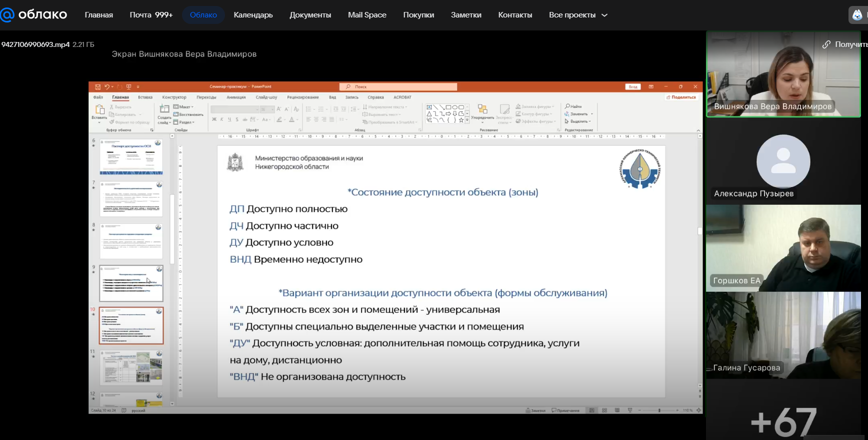
Task: Select slide 9 thumbnail in slide panel
Action: [131, 284]
